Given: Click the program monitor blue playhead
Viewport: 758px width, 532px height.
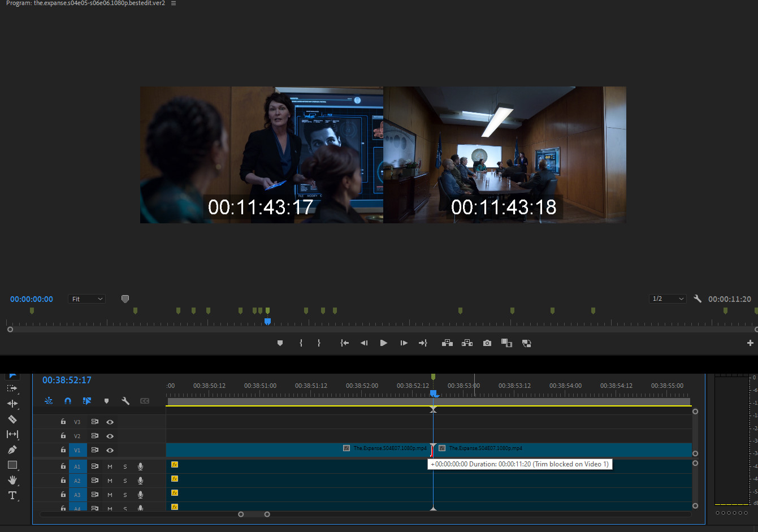Looking at the screenshot, I should click(x=267, y=321).
